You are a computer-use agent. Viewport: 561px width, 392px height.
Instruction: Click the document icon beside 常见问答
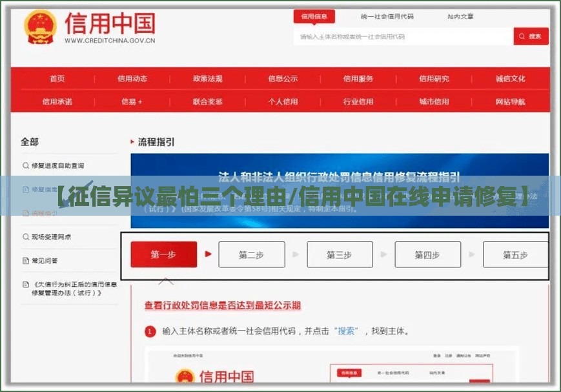pos(26,260)
